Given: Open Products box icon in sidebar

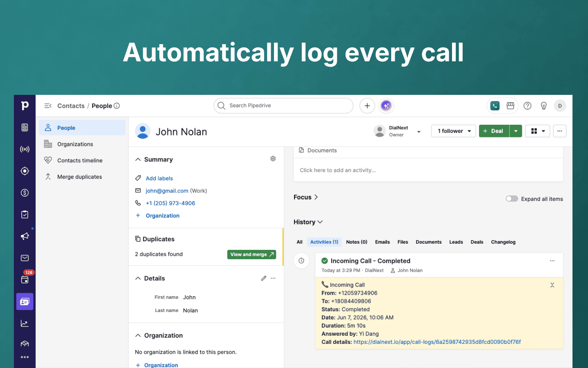Looking at the screenshot, I should [x=25, y=343].
